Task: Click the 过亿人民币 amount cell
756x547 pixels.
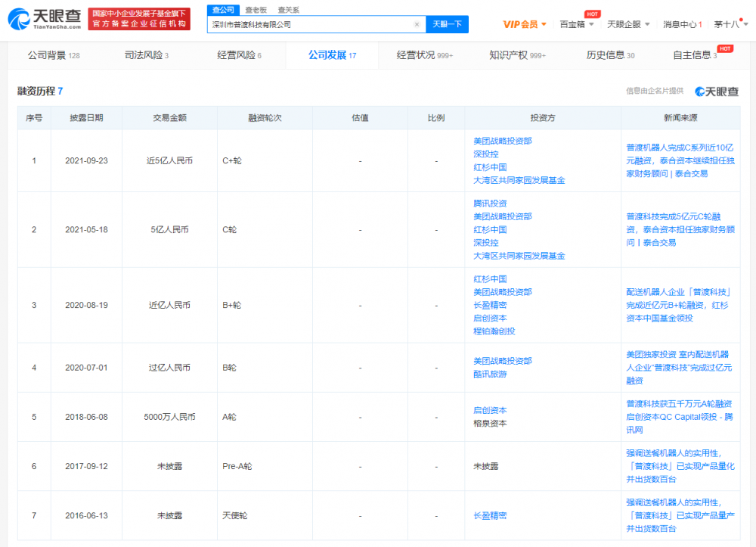Action: (169, 368)
